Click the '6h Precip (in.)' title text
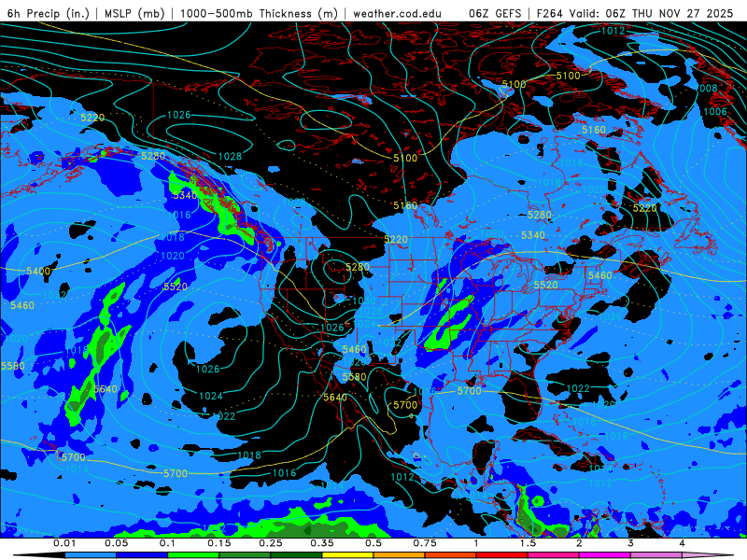Screen dimensions: 747x560 [49, 13]
